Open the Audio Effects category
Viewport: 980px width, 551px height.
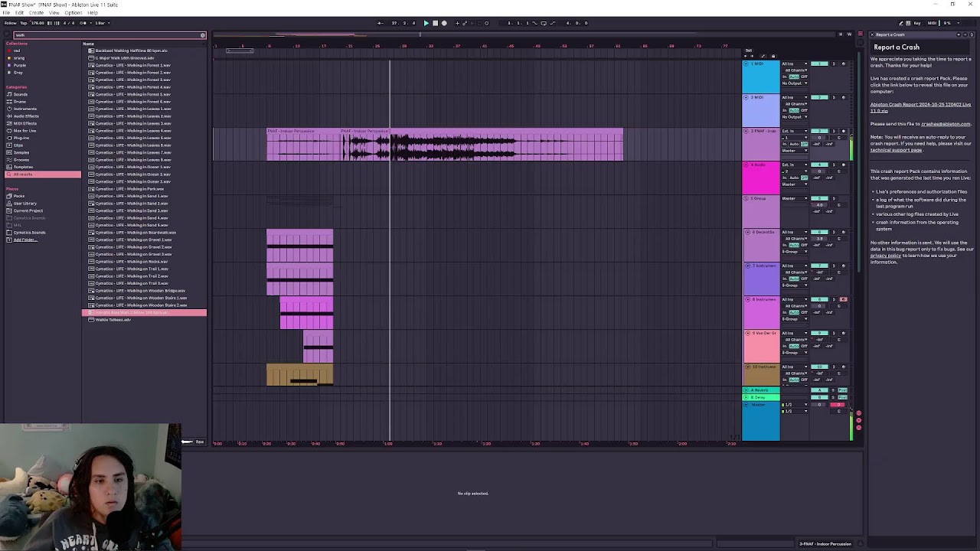tap(25, 116)
